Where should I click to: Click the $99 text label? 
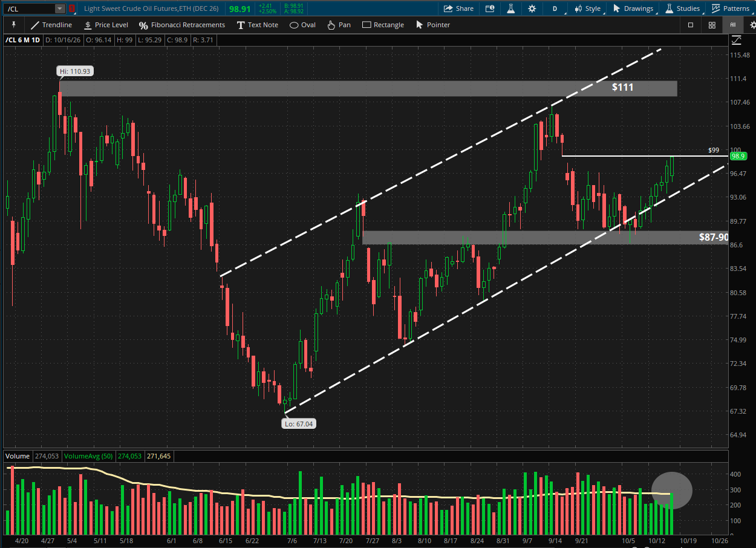pyautogui.click(x=714, y=149)
